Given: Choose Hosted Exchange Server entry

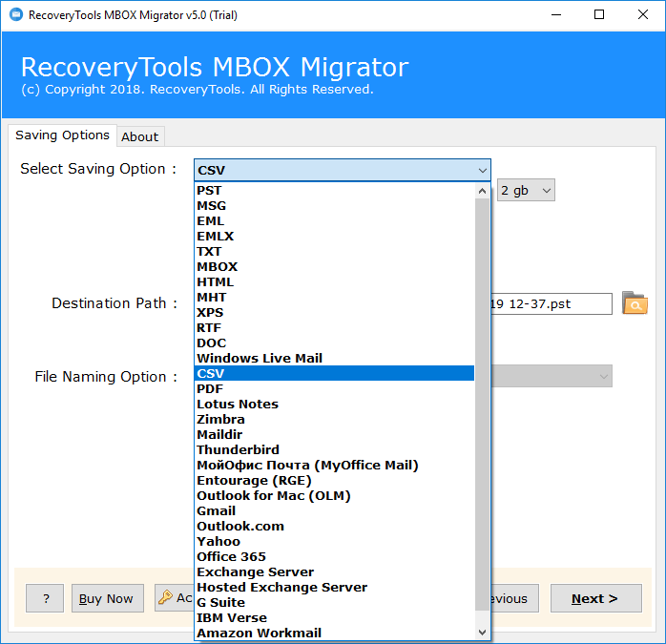Looking at the screenshot, I should (335, 588).
